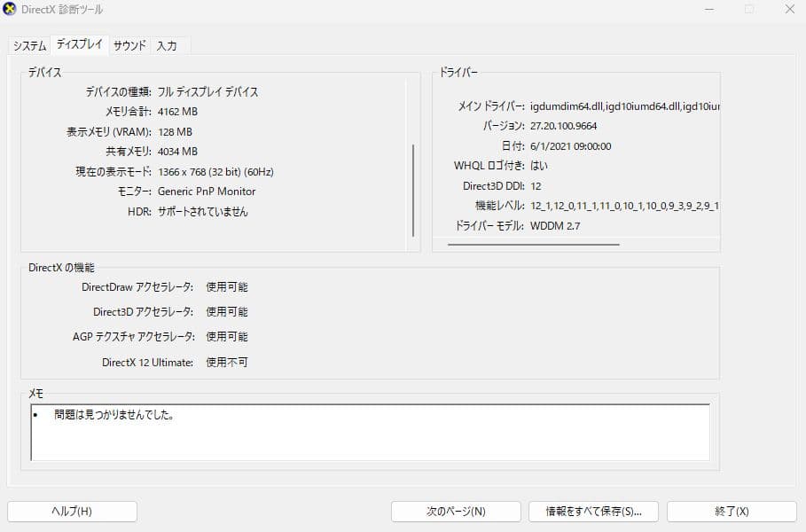The image size is (806, 532).
Task: Exit via the 終了(X) button
Action: point(732,511)
